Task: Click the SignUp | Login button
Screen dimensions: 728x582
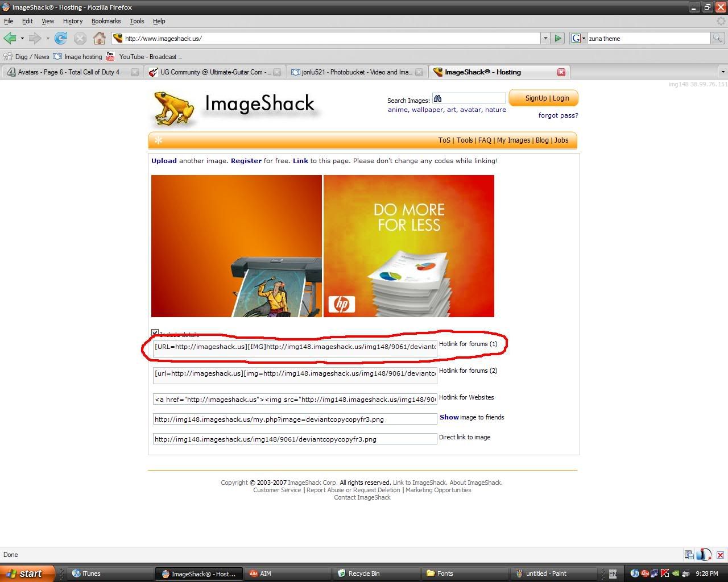Action: [x=543, y=98]
